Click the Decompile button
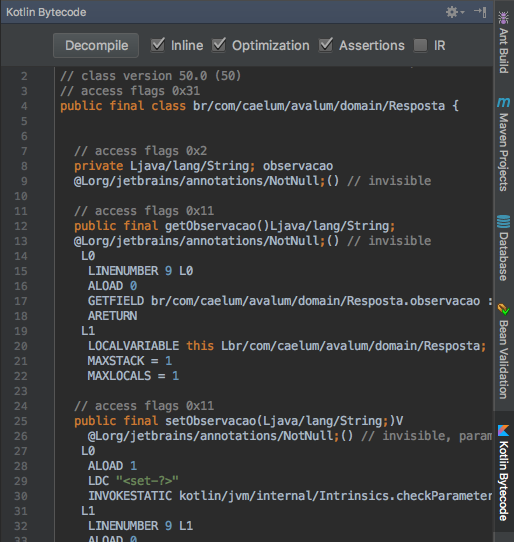 96,46
